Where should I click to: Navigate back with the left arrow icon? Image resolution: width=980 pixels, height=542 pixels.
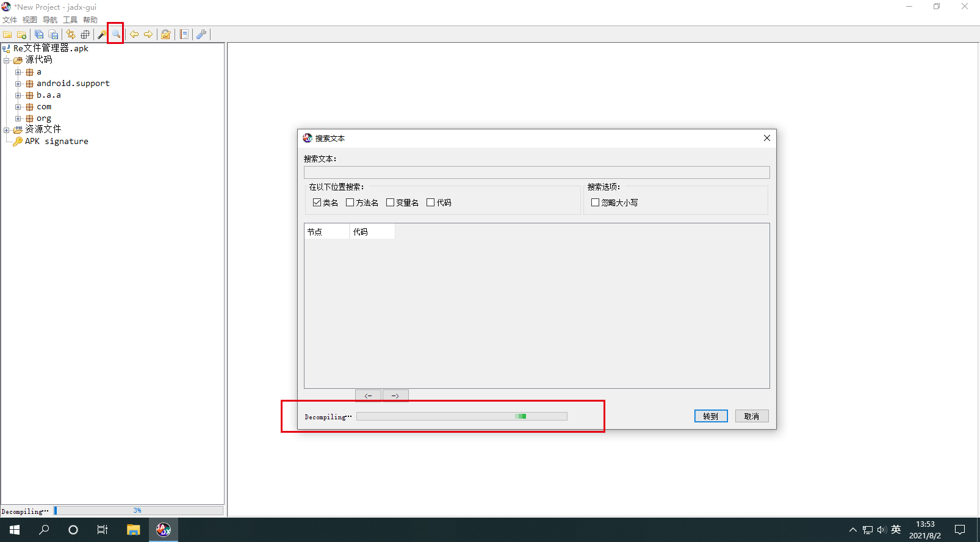coord(134,34)
